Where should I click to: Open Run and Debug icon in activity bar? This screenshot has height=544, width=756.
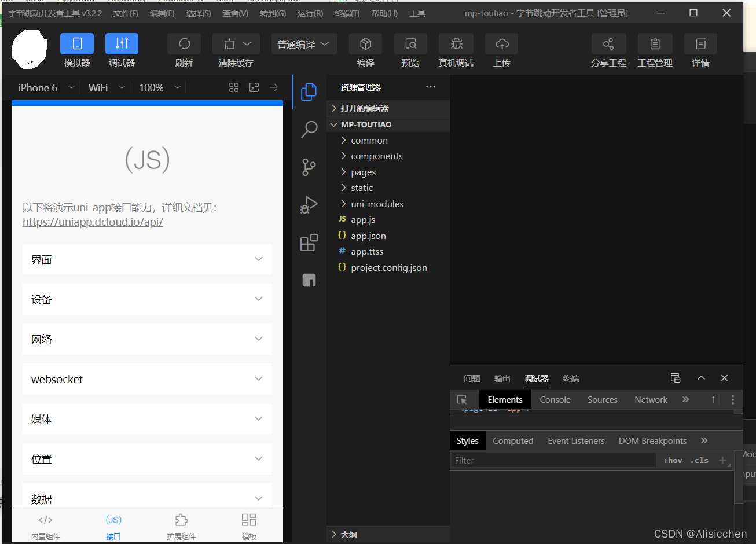point(309,205)
